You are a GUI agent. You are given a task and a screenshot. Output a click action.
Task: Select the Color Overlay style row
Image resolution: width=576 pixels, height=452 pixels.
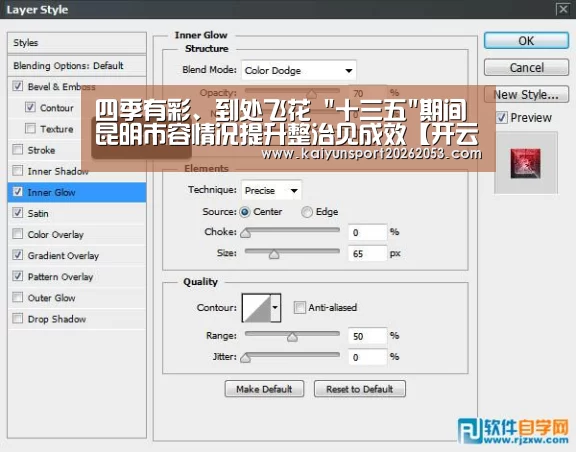click(x=77, y=234)
